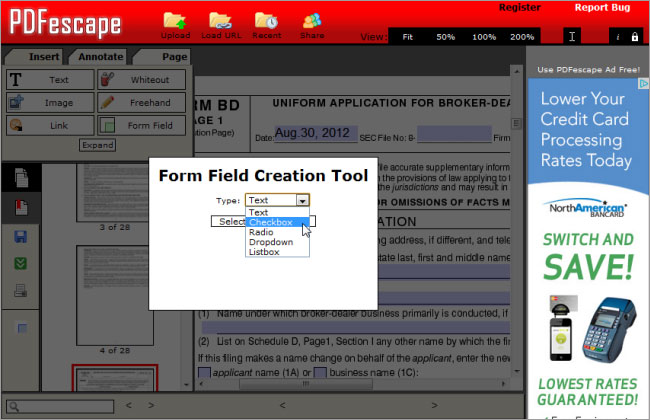Go to previous search result arrow
This screenshot has height=420, width=650.
(x=129, y=405)
